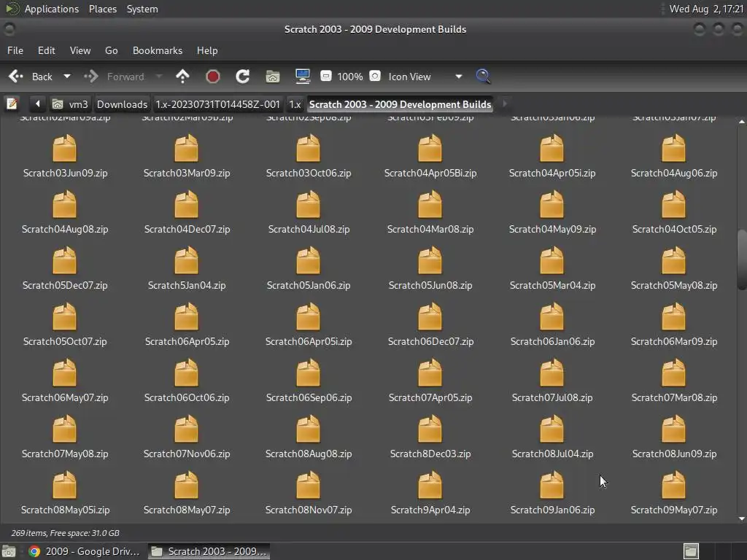Select 1.x-20230731T014458Z-001 path segment
Viewport: 747px width, 560px height.
pyautogui.click(x=217, y=104)
